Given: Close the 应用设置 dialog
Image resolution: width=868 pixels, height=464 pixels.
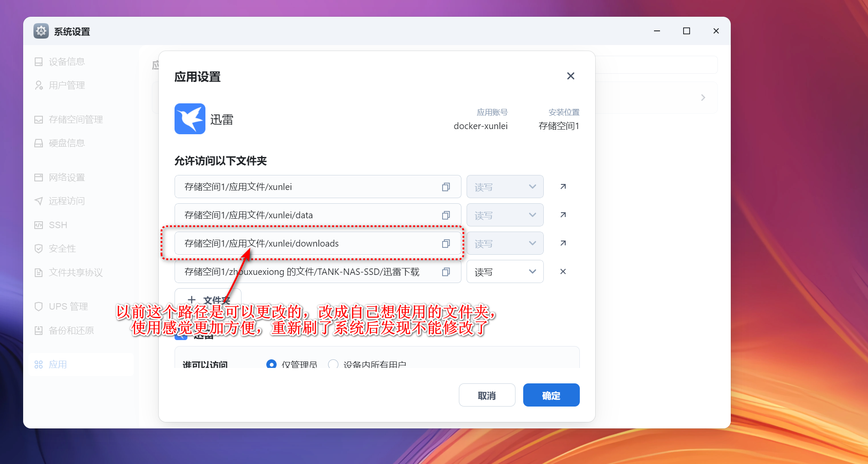Looking at the screenshot, I should (570, 76).
